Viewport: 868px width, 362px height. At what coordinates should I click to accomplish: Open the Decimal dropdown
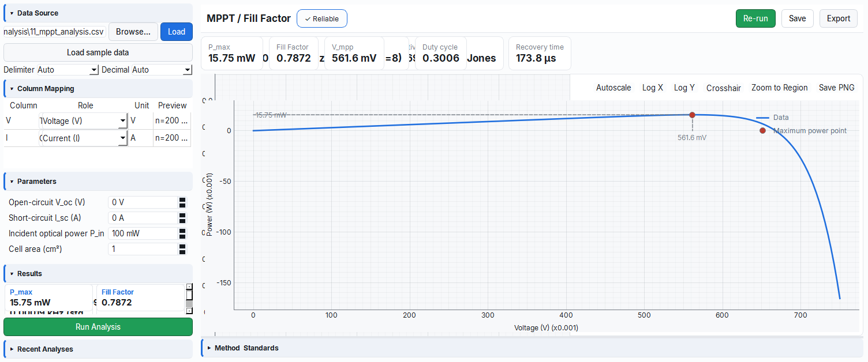point(162,70)
